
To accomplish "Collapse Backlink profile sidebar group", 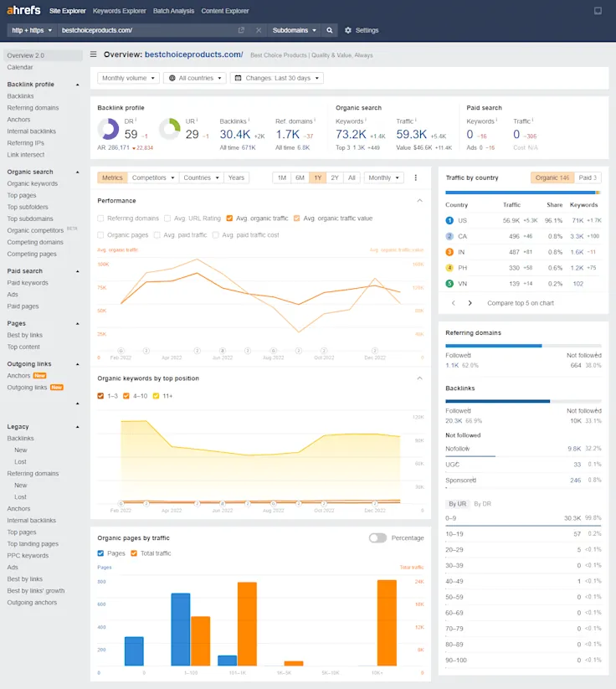I will (77, 85).
